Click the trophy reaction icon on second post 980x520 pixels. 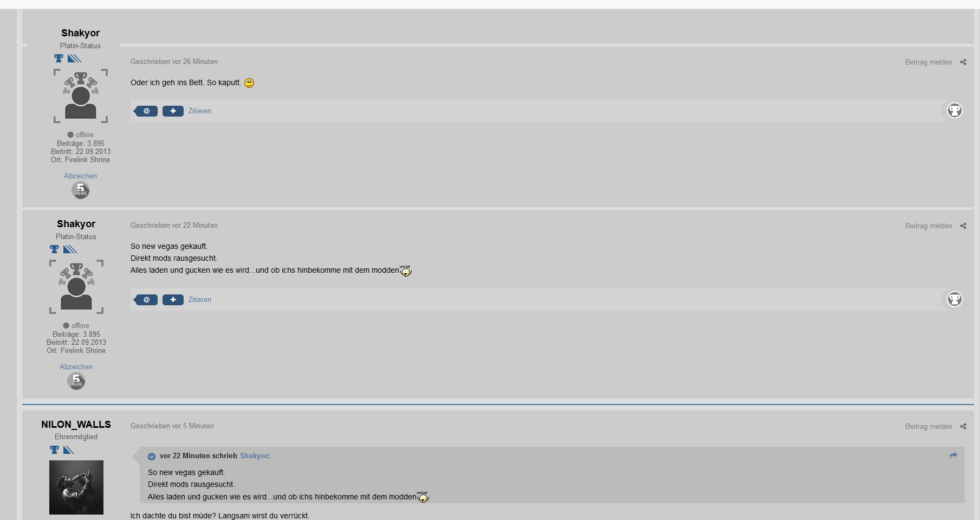click(955, 299)
